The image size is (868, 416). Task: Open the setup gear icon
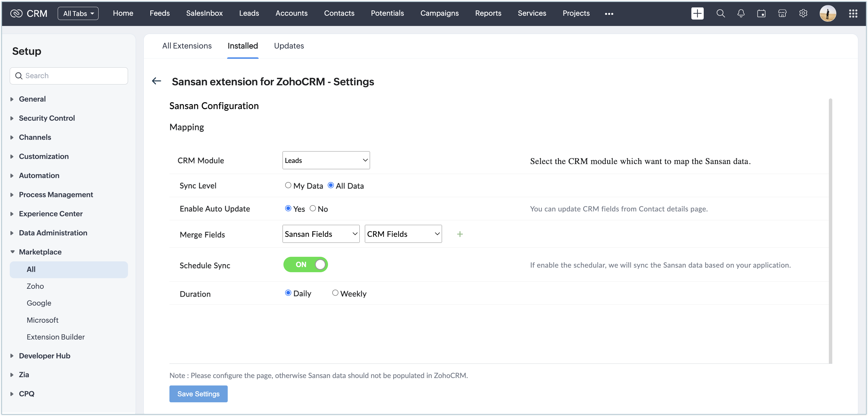coord(803,13)
